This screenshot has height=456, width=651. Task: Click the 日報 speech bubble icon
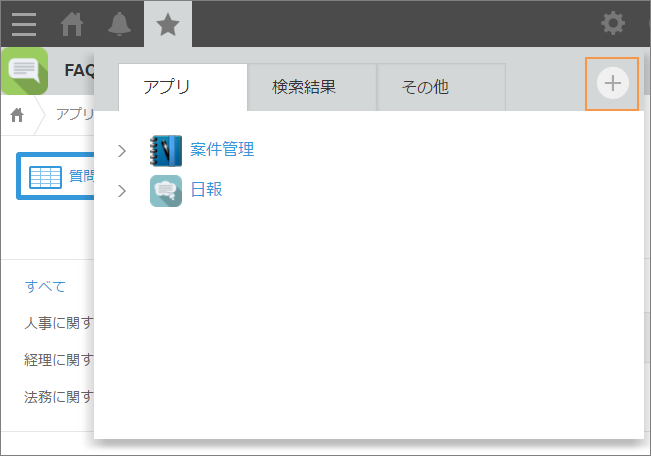click(166, 191)
